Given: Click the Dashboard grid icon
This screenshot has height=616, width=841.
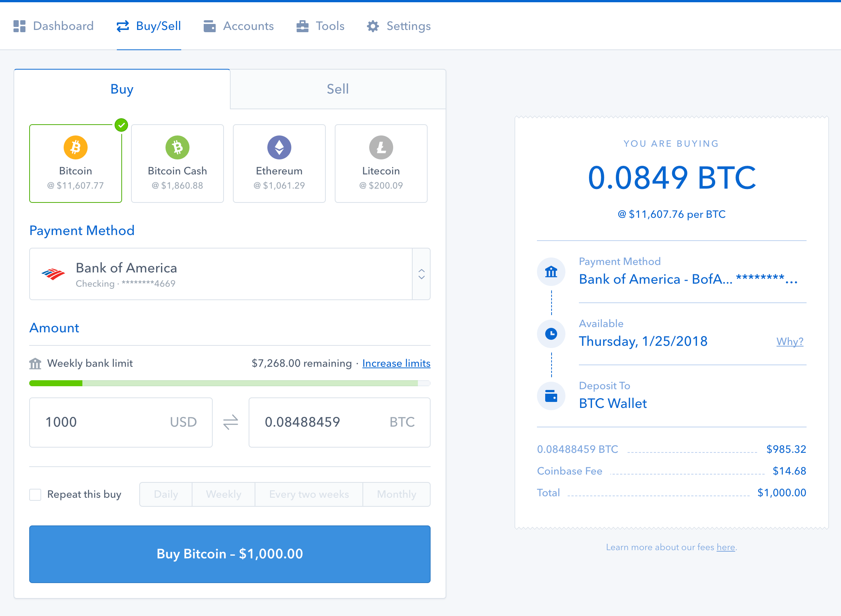Looking at the screenshot, I should (x=19, y=26).
